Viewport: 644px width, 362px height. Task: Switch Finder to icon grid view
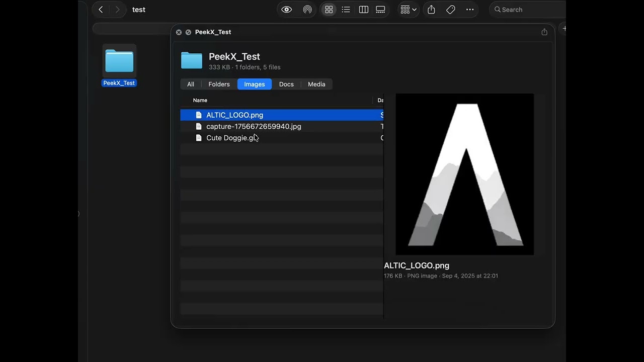tap(329, 10)
